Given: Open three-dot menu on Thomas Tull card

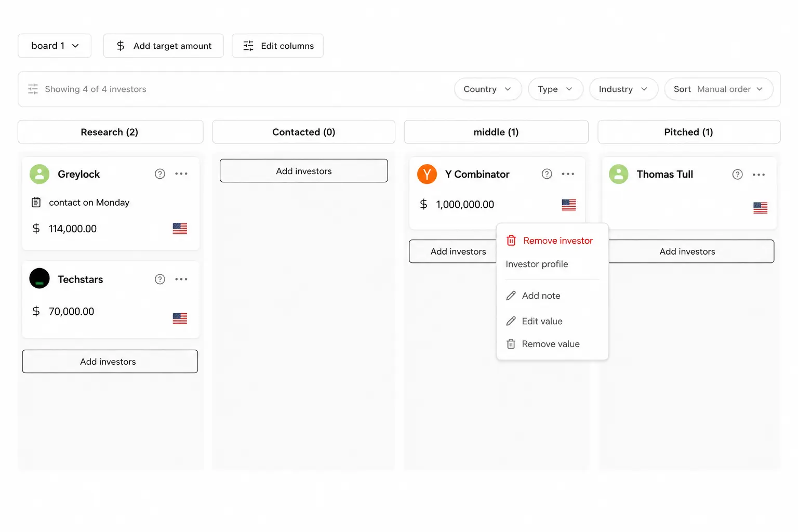Looking at the screenshot, I should pyautogui.click(x=759, y=175).
